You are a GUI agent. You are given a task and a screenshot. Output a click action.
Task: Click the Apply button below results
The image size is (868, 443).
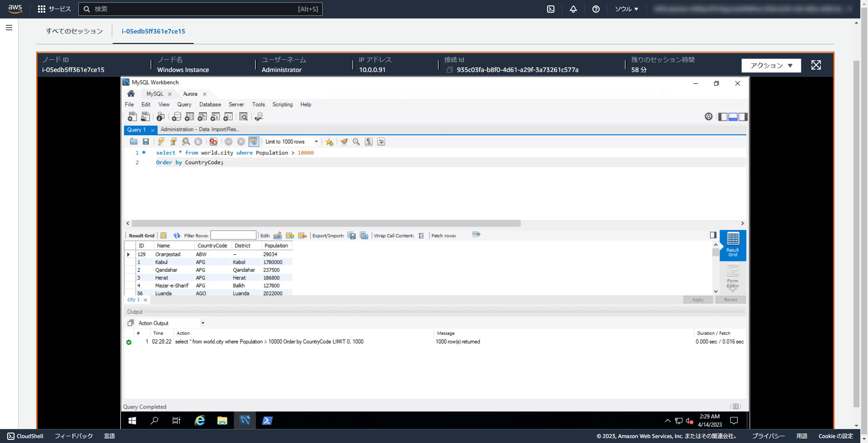698,300
